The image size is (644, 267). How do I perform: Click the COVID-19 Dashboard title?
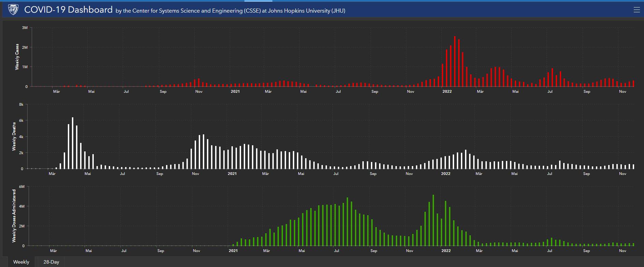68,10
